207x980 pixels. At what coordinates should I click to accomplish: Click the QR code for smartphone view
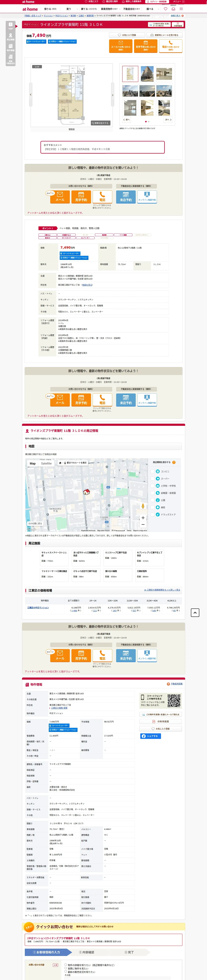(174, 700)
